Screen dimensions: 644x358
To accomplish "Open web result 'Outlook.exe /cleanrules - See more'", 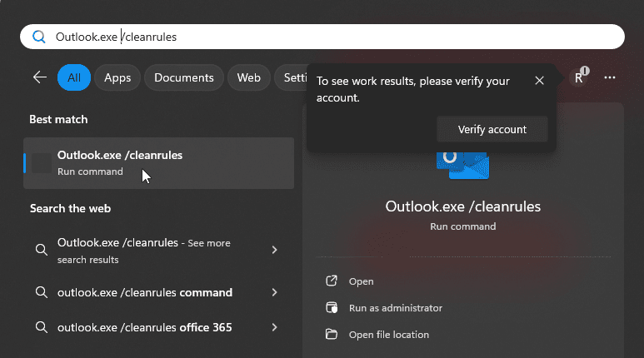I will click(158, 251).
